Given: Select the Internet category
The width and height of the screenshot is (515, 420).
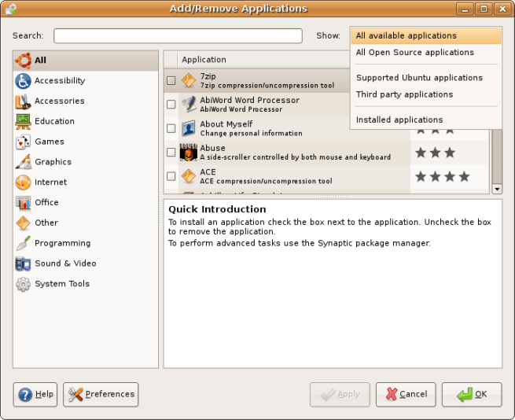Looking at the screenshot, I should [86, 182].
